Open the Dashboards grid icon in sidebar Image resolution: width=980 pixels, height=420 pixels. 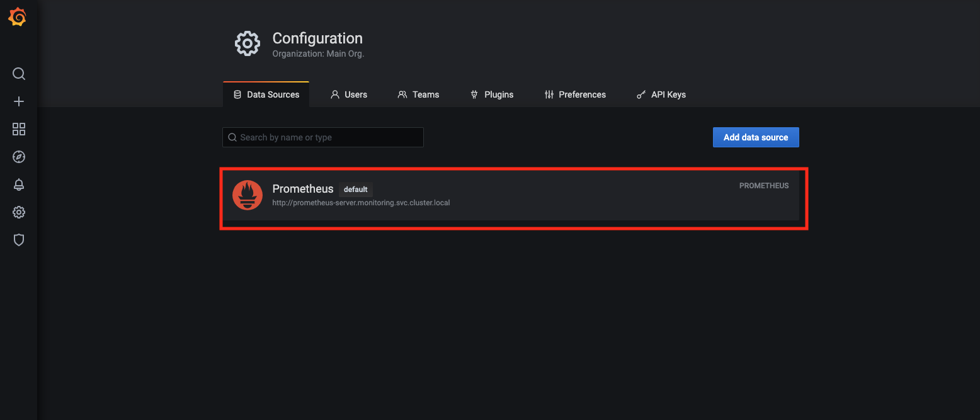(19, 129)
